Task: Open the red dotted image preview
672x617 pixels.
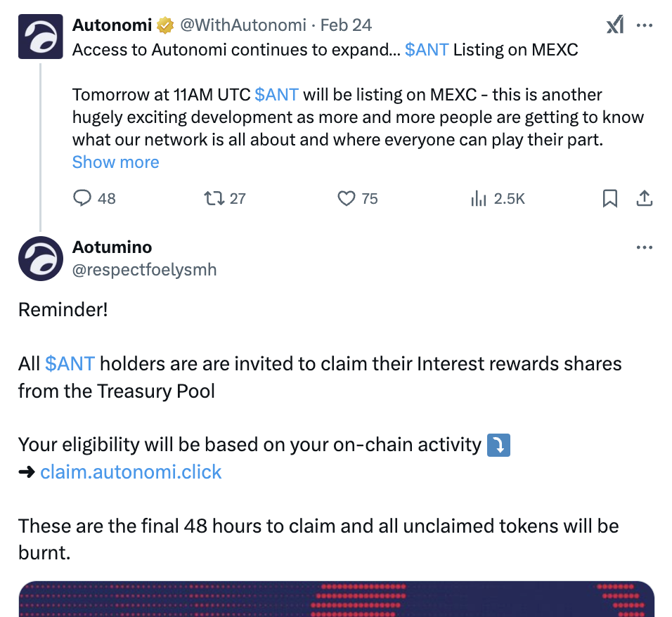Action: (336, 598)
